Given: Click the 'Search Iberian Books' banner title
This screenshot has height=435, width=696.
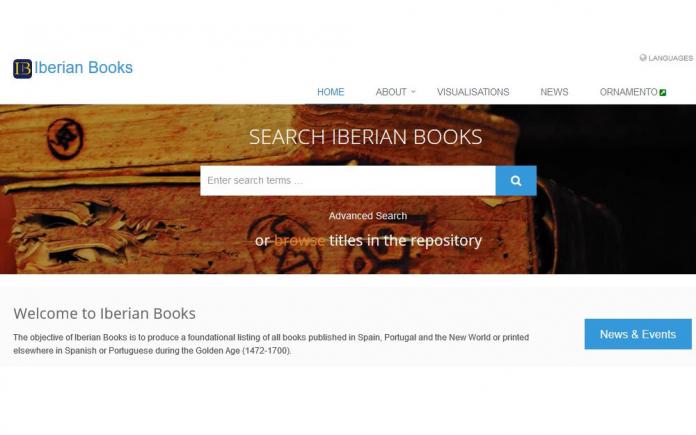Looking at the screenshot, I should pyautogui.click(x=366, y=137).
